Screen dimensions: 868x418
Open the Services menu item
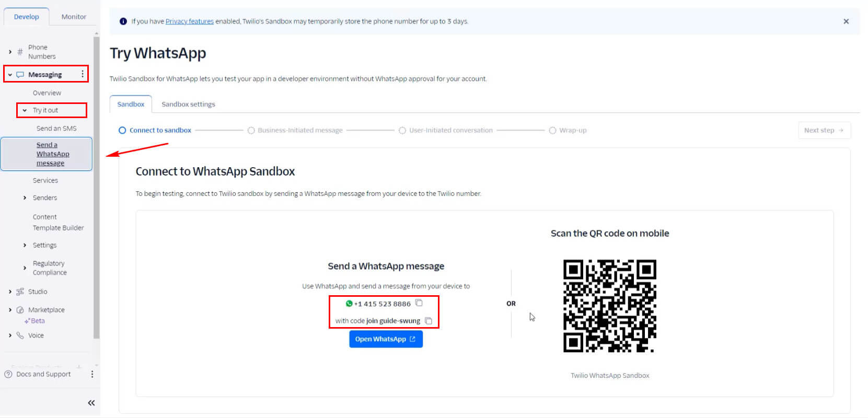45,180
